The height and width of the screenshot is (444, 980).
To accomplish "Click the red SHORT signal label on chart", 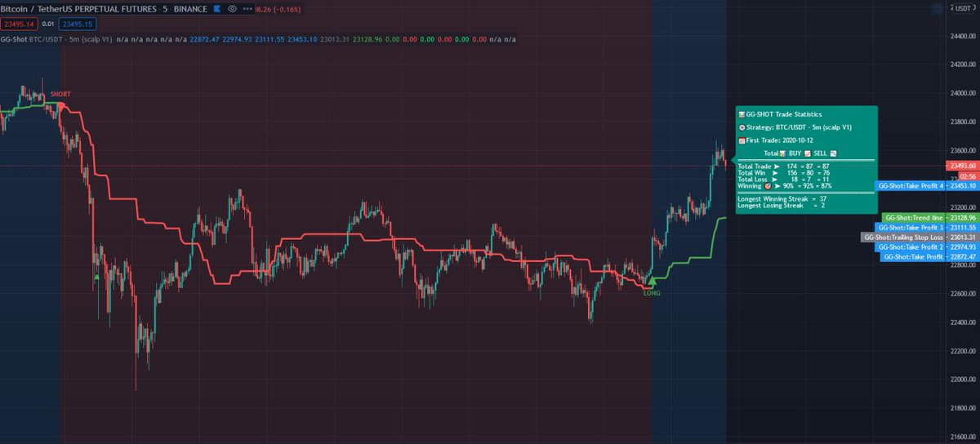I will [x=60, y=95].
